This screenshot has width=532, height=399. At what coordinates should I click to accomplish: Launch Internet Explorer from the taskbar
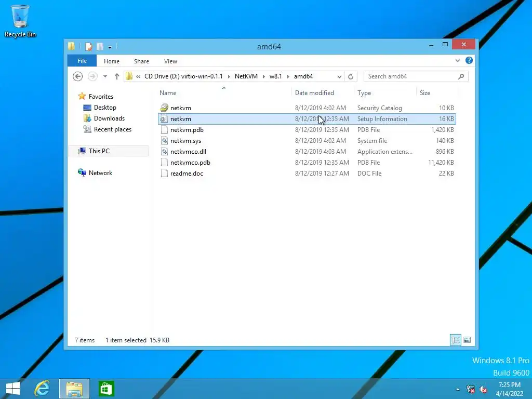click(42, 389)
